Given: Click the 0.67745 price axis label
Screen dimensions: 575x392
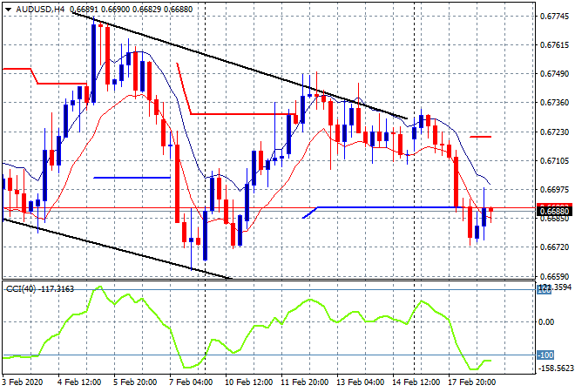Looking at the screenshot, I should pyautogui.click(x=555, y=17).
